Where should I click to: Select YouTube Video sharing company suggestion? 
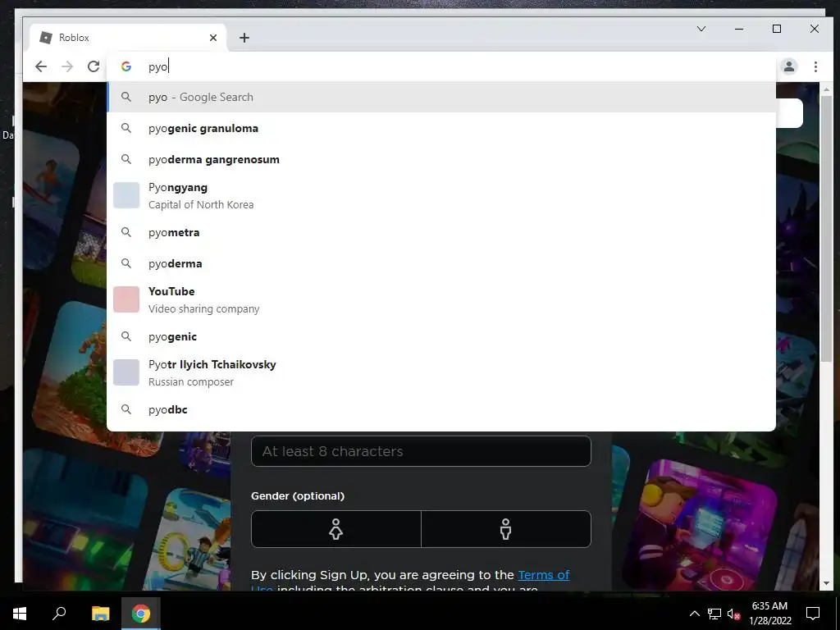click(441, 299)
